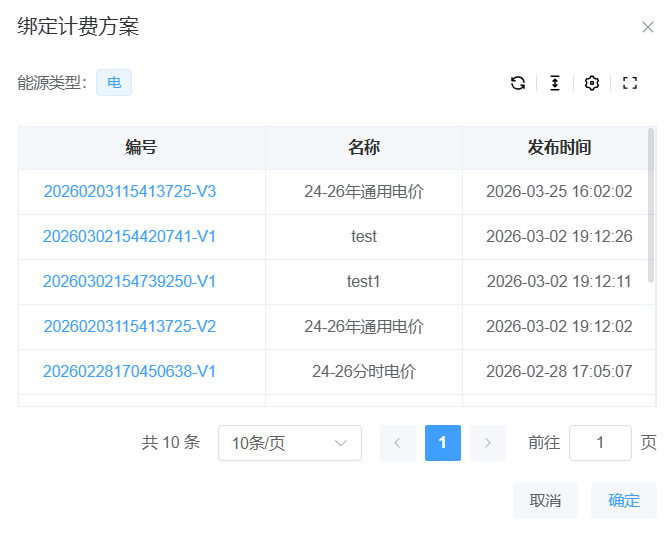Image resolution: width=672 pixels, height=533 pixels.
Task: Select the 24-26分时电价 name cell
Action: click(x=364, y=371)
